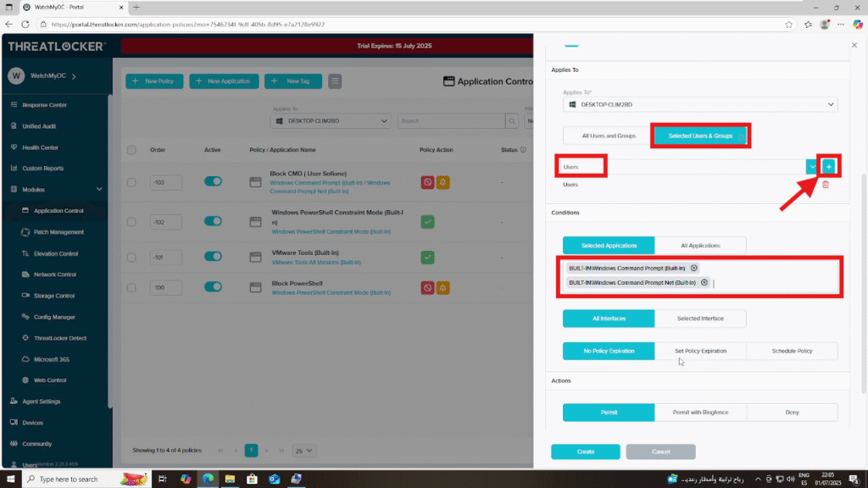
Task: Open Custom Reports section
Action: pos(42,169)
